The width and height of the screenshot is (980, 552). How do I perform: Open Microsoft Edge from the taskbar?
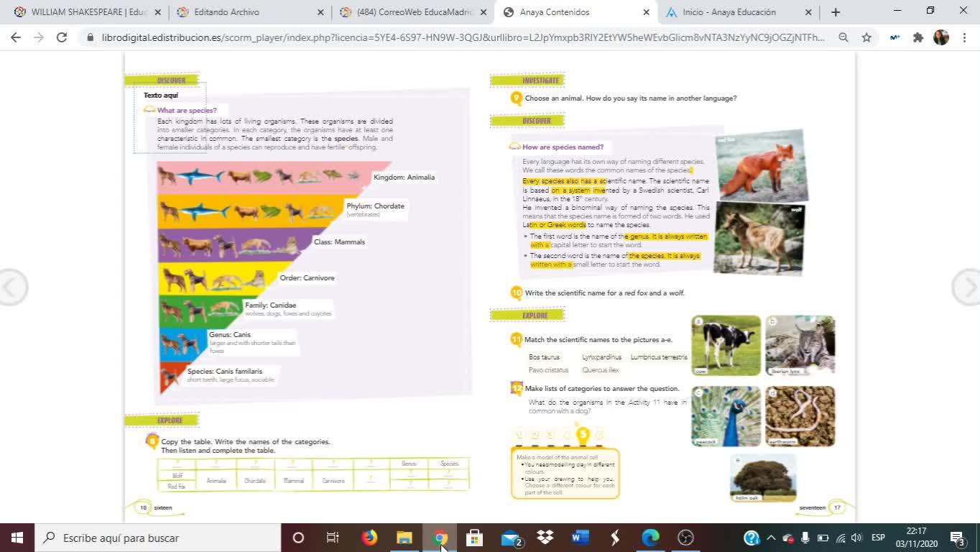point(650,538)
